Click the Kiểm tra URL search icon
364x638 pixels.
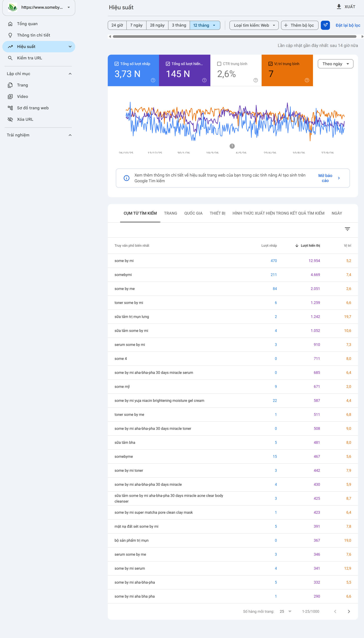point(10,58)
